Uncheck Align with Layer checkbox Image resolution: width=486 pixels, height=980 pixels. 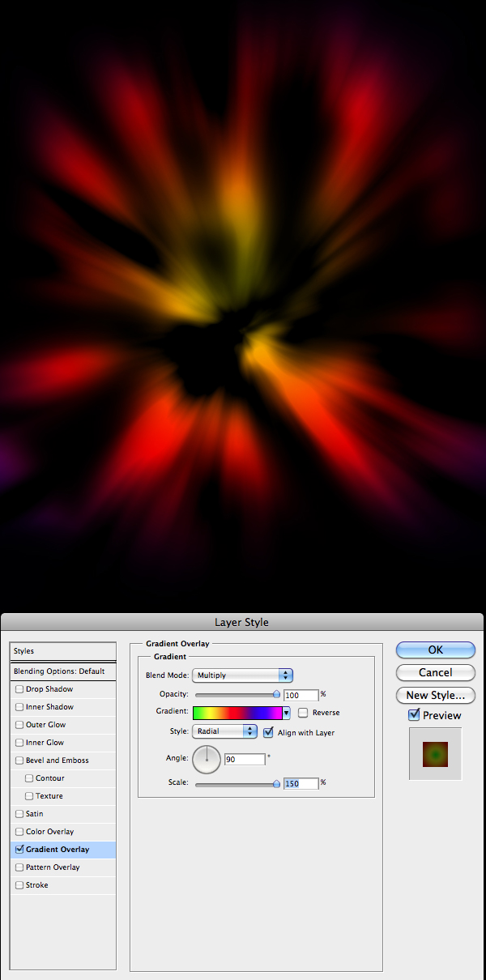[269, 732]
